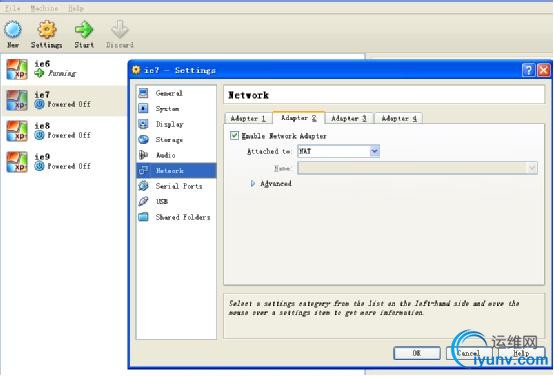Click the question mark help icon in title bar
The height and width of the screenshot is (376, 554).
[x=528, y=70]
